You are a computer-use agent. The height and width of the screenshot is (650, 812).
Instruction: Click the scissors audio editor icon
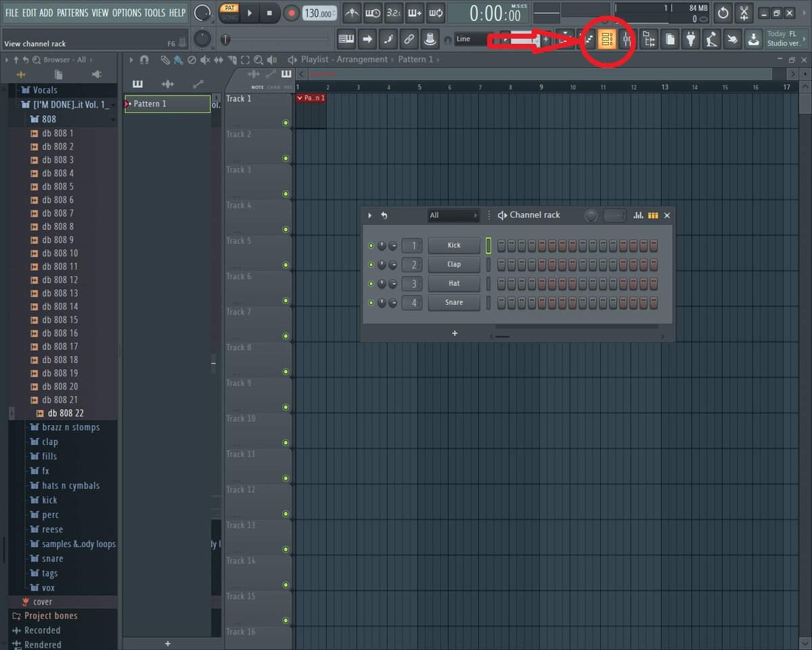[744, 13]
